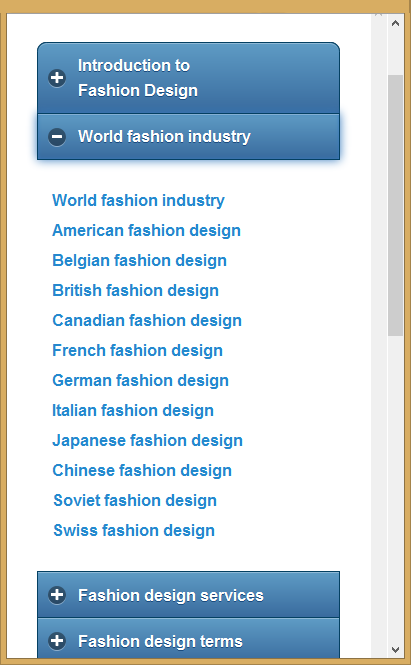This screenshot has width=411, height=665.
Task: Open Belgian fashion design page
Action: [140, 261]
